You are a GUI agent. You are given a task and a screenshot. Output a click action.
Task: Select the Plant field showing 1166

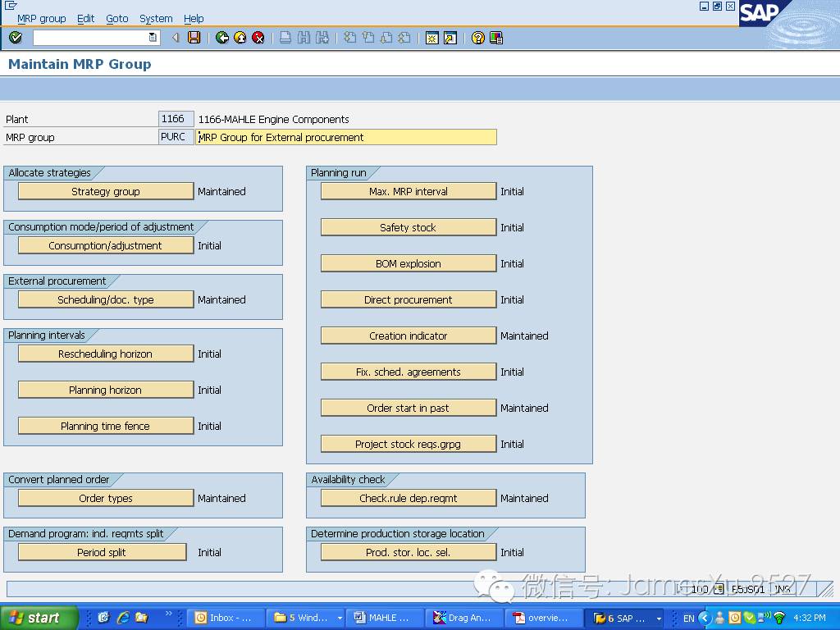[x=176, y=119]
